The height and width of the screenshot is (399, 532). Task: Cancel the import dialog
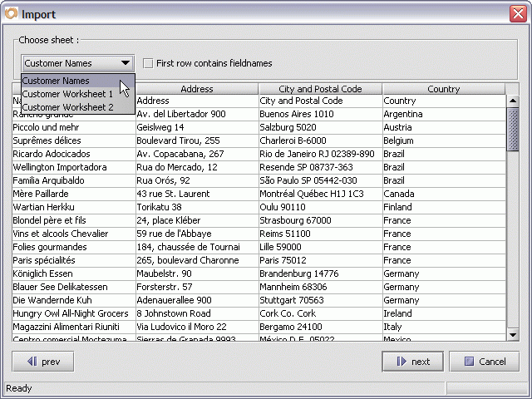(x=484, y=362)
